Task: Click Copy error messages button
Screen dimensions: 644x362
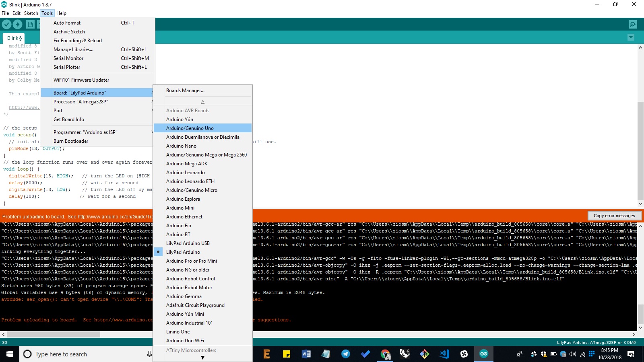Action: pos(614,216)
